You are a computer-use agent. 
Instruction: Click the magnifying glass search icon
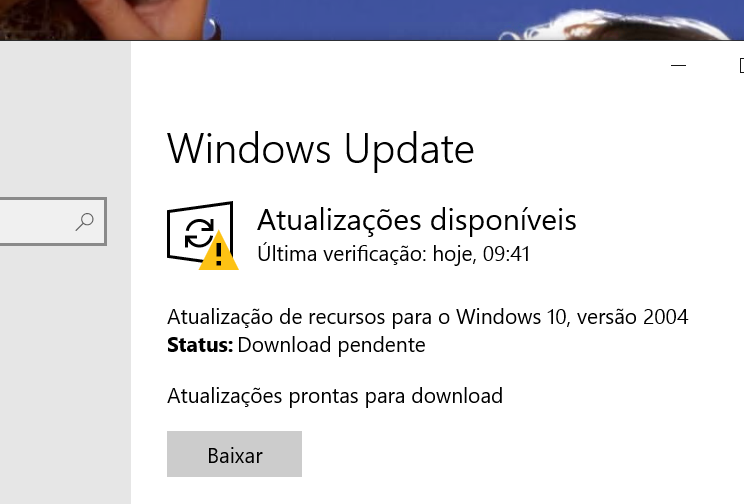tap(84, 222)
